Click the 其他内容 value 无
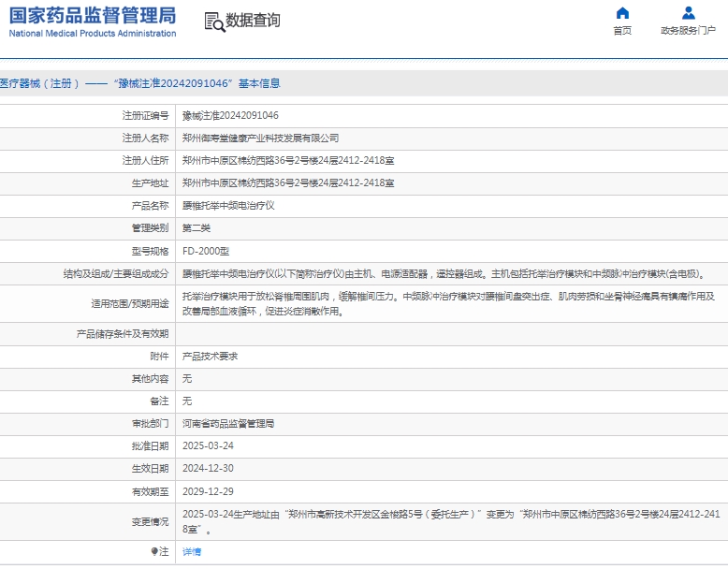728x569 pixels. [187, 379]
